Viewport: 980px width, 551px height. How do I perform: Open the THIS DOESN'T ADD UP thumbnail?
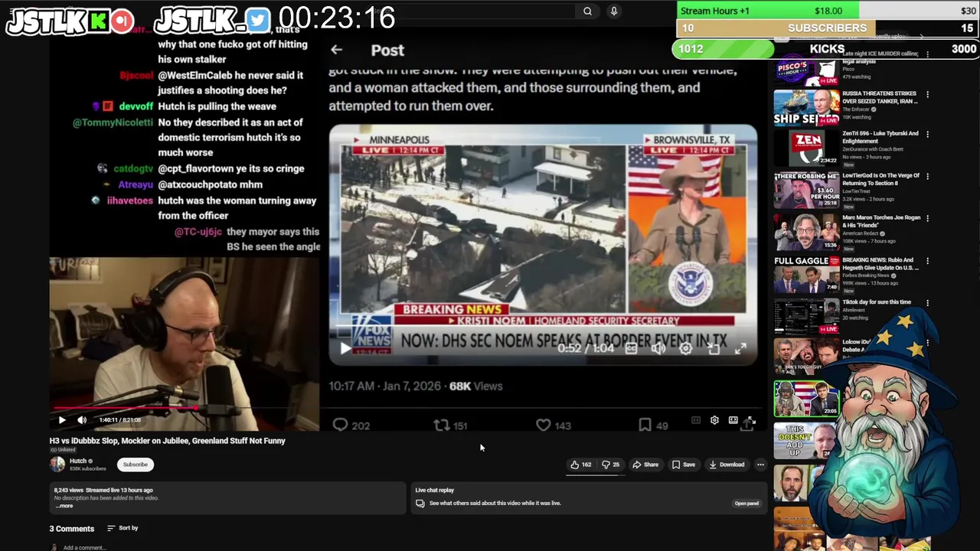804,442
